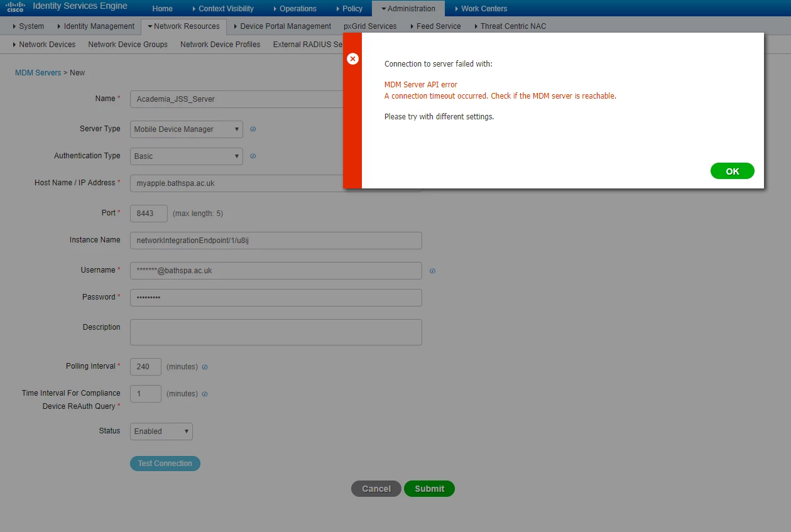791x532 pixels.
Task: Open the Status Enabled dropdown
Action: coord(161,432)
